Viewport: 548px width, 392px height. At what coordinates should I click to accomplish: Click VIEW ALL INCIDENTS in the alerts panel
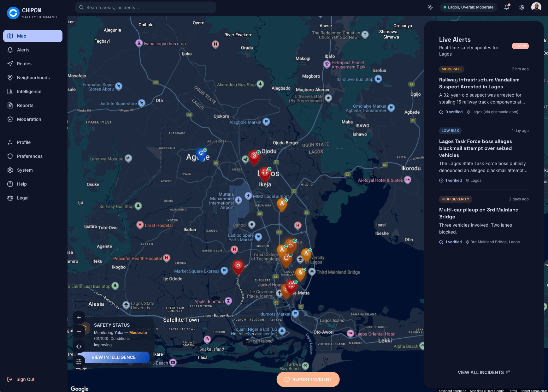pos(484,372)
